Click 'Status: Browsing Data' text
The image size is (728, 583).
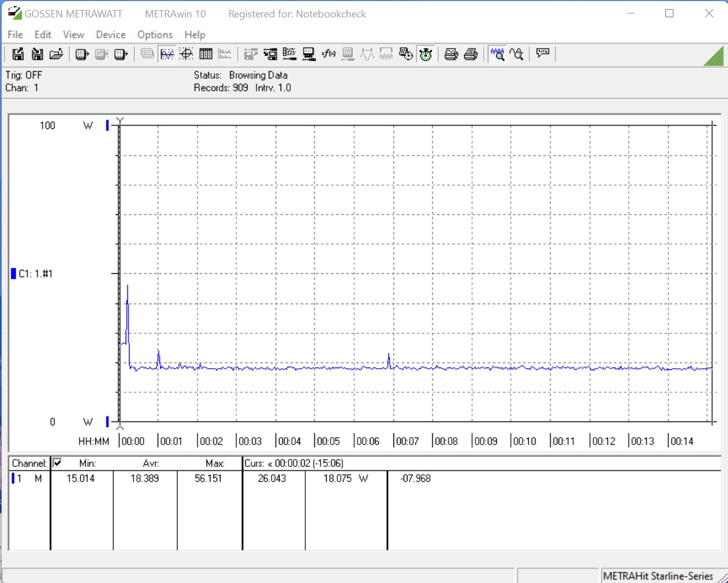pos(241,75)
